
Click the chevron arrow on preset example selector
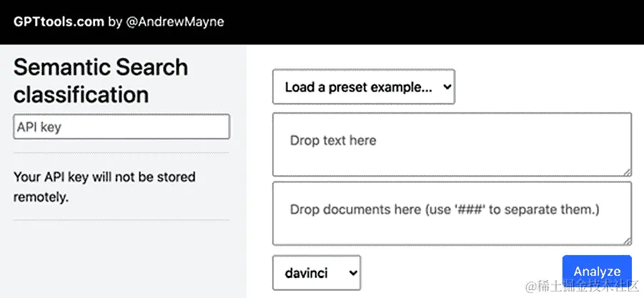(x=447, y=87)
